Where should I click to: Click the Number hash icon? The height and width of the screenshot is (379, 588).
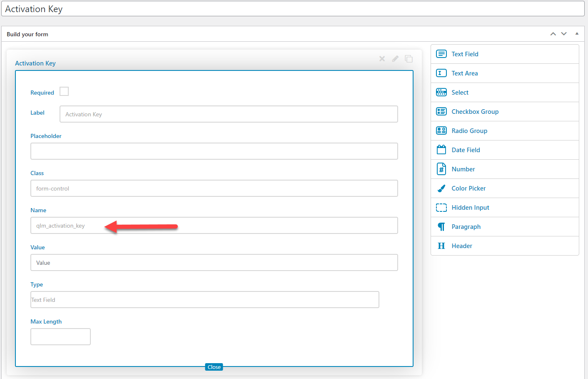441,169
